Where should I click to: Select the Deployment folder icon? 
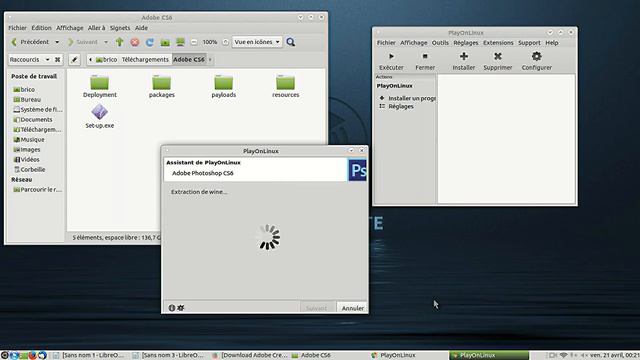point(100,83)
